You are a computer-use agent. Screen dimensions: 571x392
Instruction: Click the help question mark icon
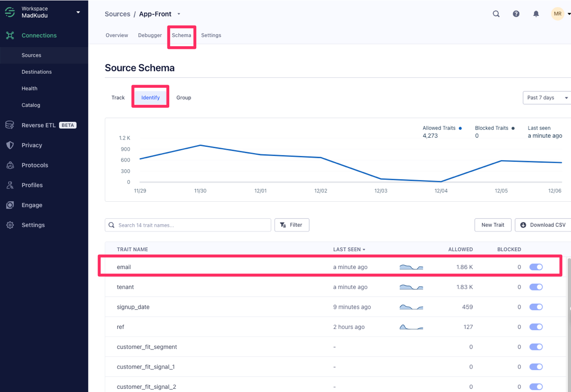coord(516,14)
